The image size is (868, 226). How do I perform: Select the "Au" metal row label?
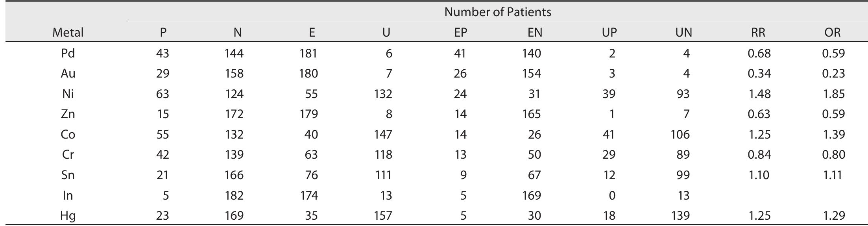pyautogui.click(x=68, y=74)
